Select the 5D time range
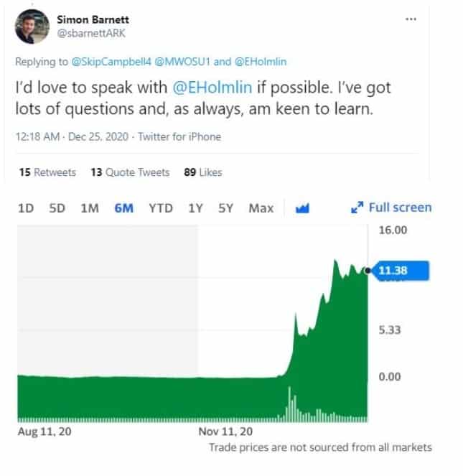The width and height of the screenshot is (463, 476). point(57,208)
